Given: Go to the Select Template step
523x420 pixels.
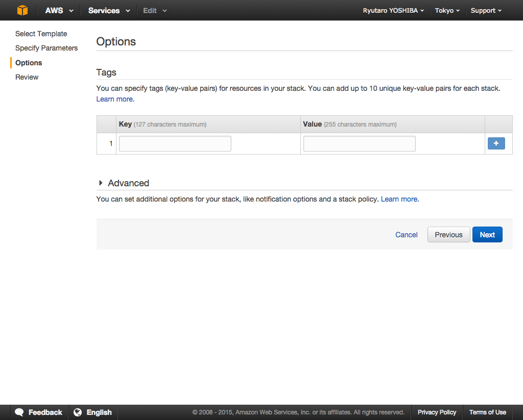Looking at the screenshot, I should pos(41,34).
